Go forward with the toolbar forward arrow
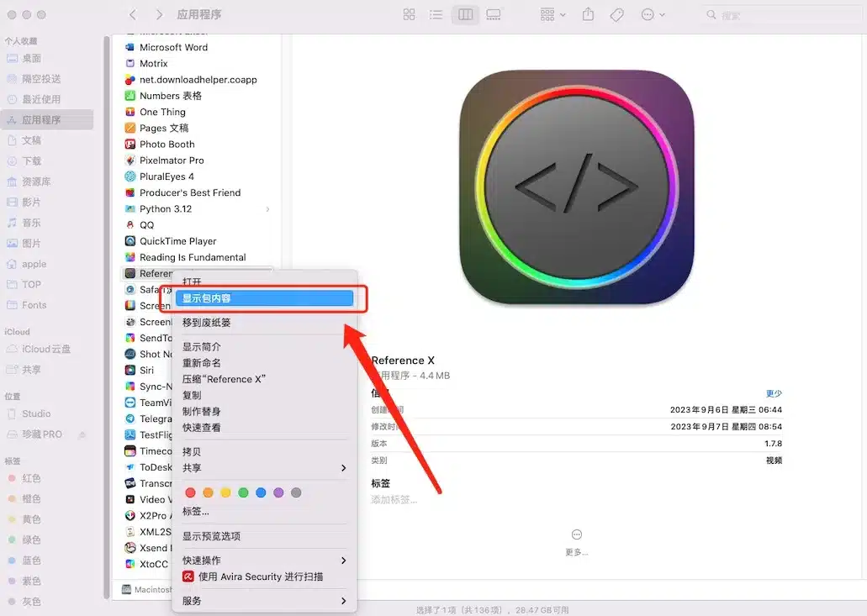Image resolution: width=867 pixels, height=616 pixels. [x=159, y=15]
